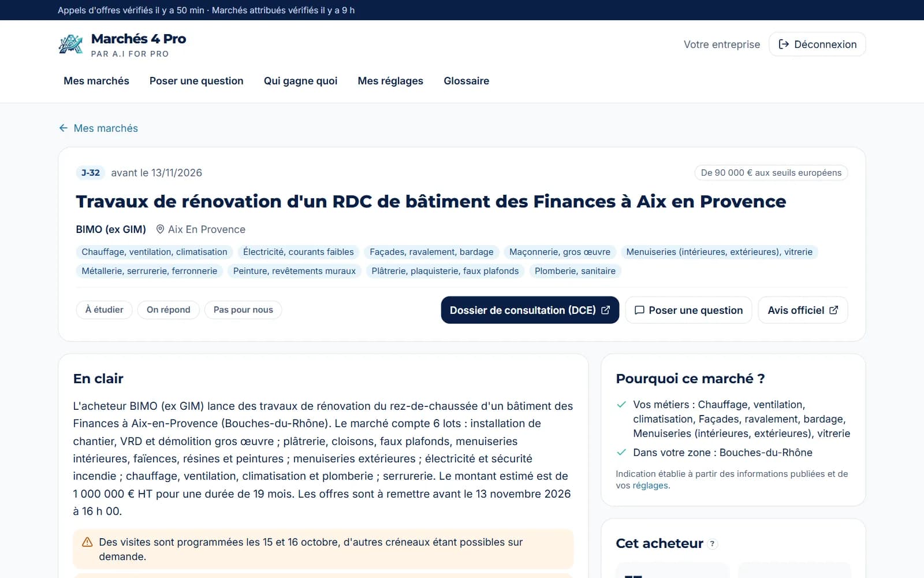Click the location pin icon by Aix En Provence
Viewport: 924px width, 578px height.
point(161,229)
